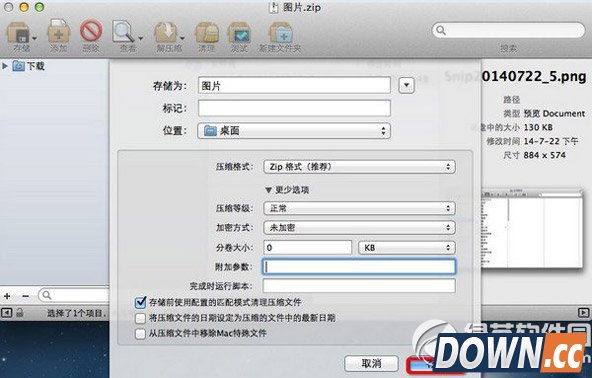Screen dimensions: 592x378
Task: Click the 分卷大小 value field
Action: [307, 248]
